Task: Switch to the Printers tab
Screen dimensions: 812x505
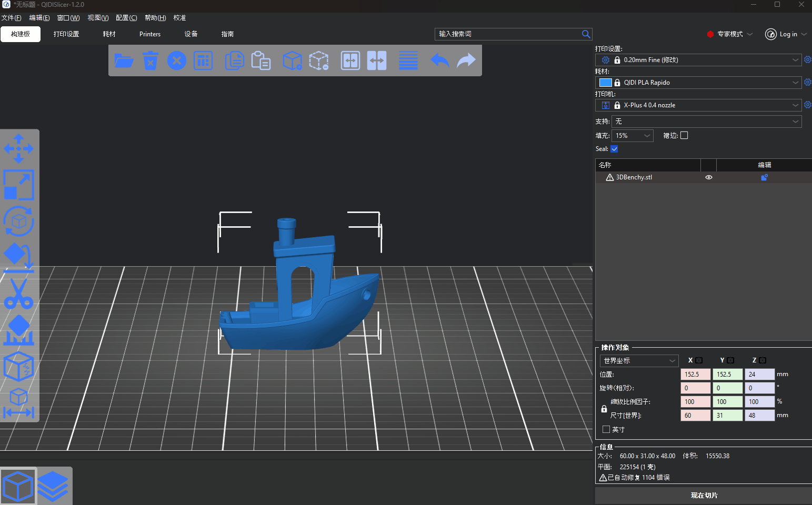Action: click(x=150, y=34)
